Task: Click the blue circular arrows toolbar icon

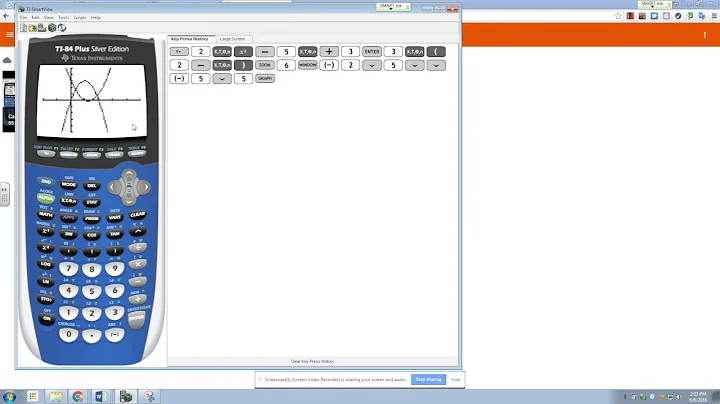Action: click(x=62, y=28)
